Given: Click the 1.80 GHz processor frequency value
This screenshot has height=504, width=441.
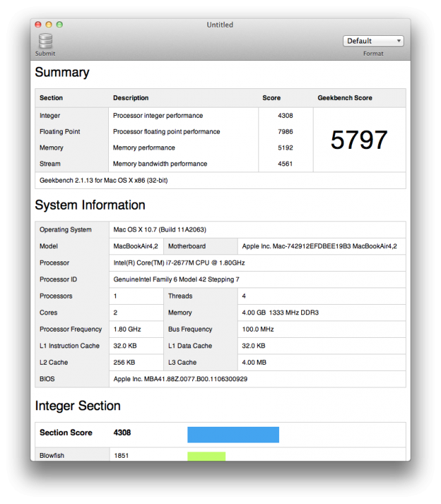Looking at the screenshot, I should pos(127,329).
